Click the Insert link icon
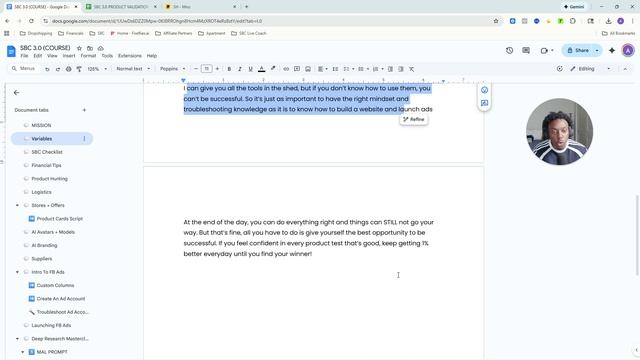 (x=286, y=69)
